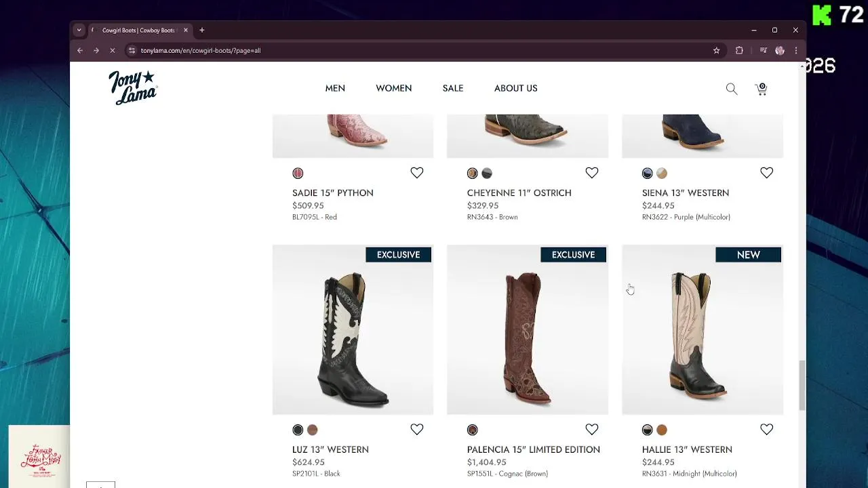Open the MEN navigation menu
Viewport: 868px width, 488px height.
click(335, 88)
